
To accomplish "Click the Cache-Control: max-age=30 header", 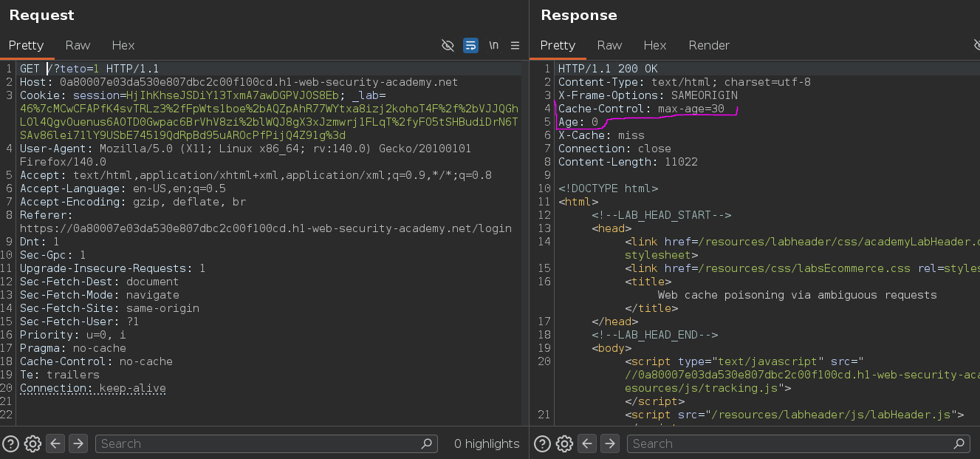I will (641, 109).
